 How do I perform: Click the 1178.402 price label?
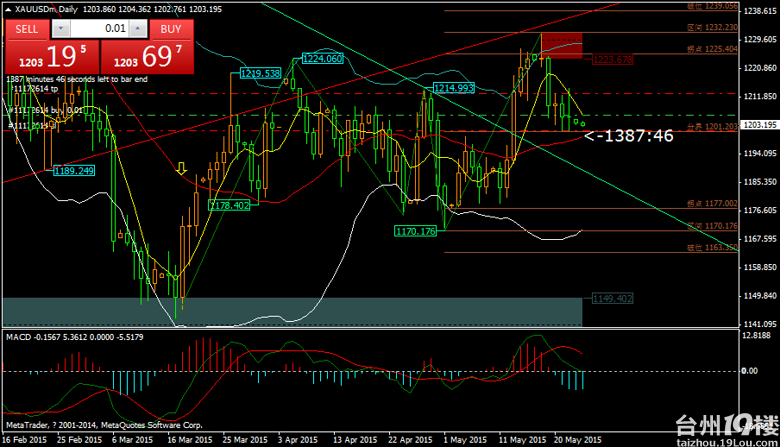tap(229, 205)
